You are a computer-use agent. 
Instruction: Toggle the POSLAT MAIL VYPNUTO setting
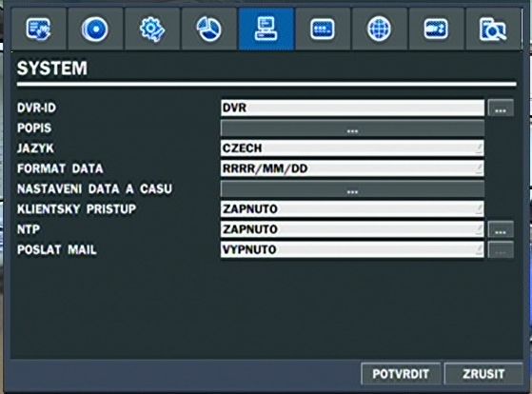pos(352,249)
